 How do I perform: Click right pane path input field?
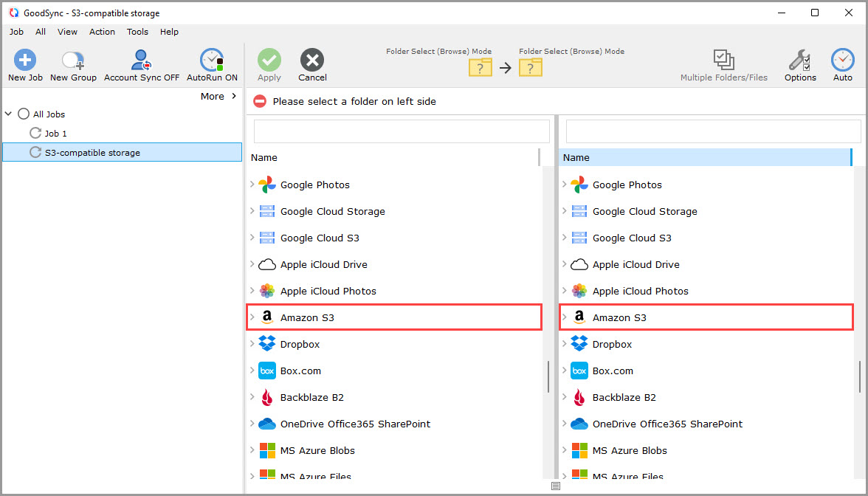(x=713, y=131)
